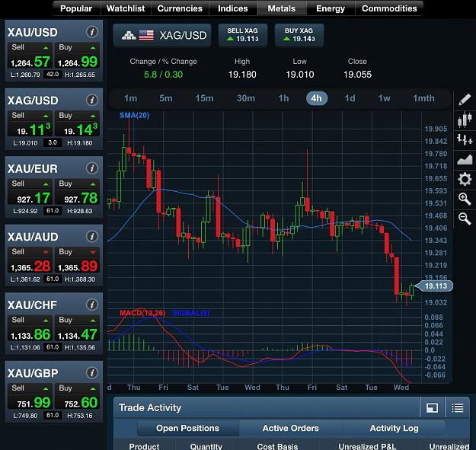
Task: Set chart timeframe to 1w
Action: 384,98
